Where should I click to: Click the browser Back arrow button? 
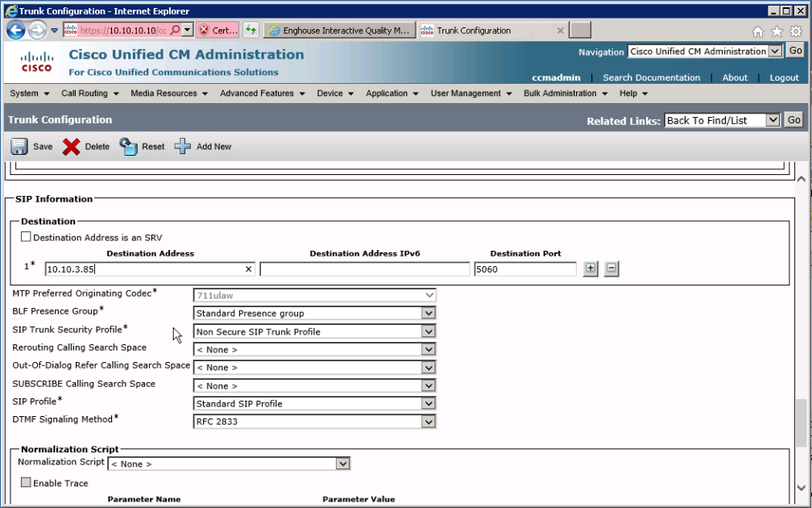tap(15, 30)
